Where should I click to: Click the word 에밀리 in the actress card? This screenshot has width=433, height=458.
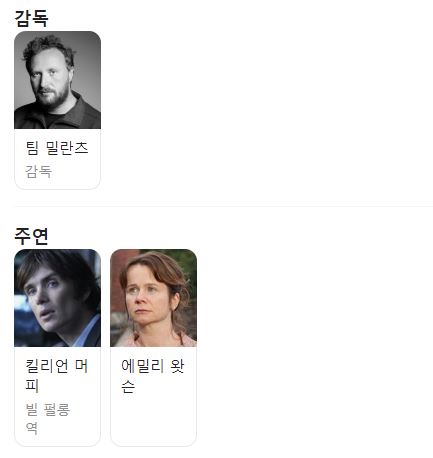[143, 366]
